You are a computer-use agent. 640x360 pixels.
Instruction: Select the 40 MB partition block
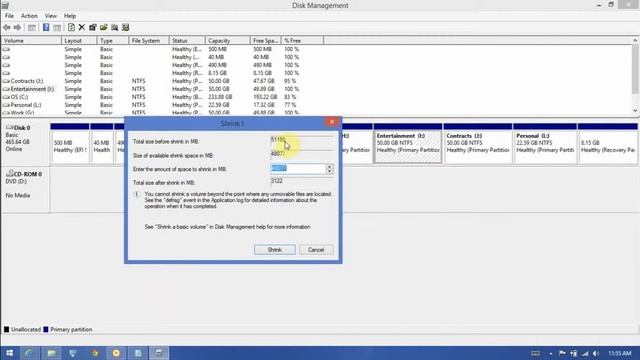pos(102,144)
